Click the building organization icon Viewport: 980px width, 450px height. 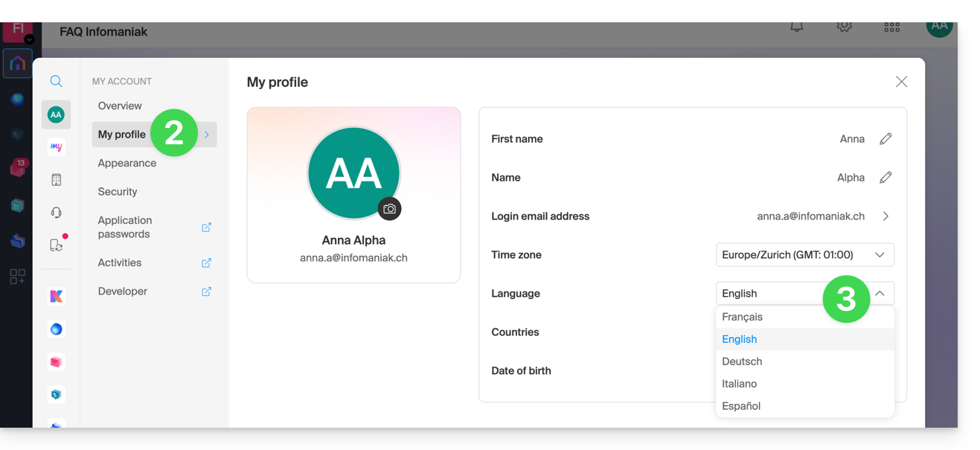coord(56,180)
